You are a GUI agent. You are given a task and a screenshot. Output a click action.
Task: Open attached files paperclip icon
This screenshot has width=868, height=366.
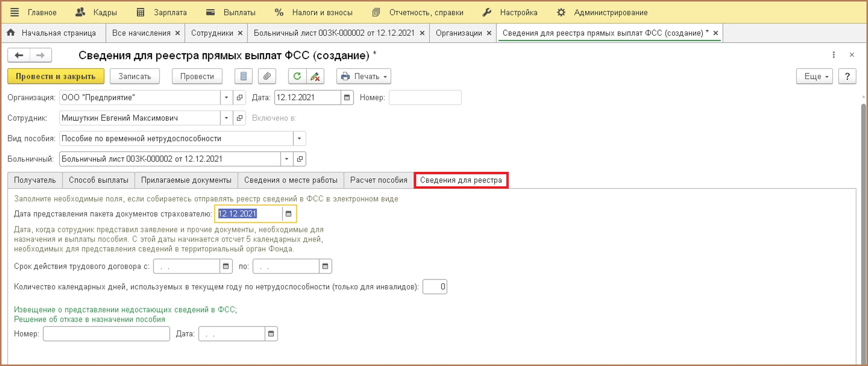[267, 77]
